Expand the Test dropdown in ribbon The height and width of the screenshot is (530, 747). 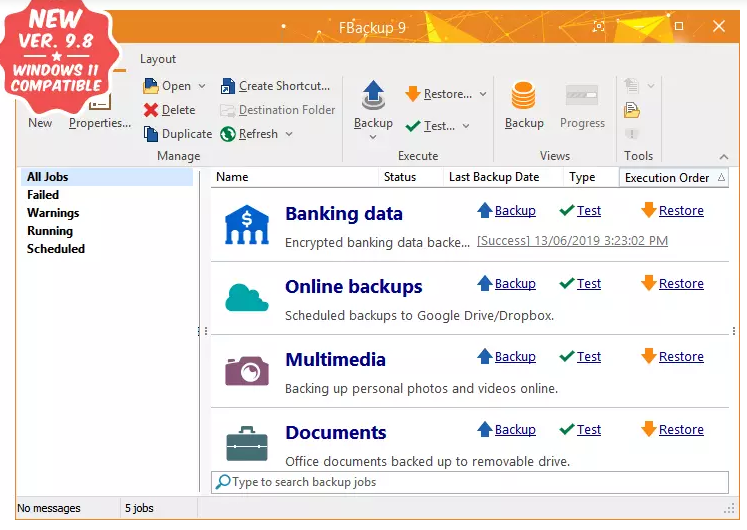coord(466,126)
